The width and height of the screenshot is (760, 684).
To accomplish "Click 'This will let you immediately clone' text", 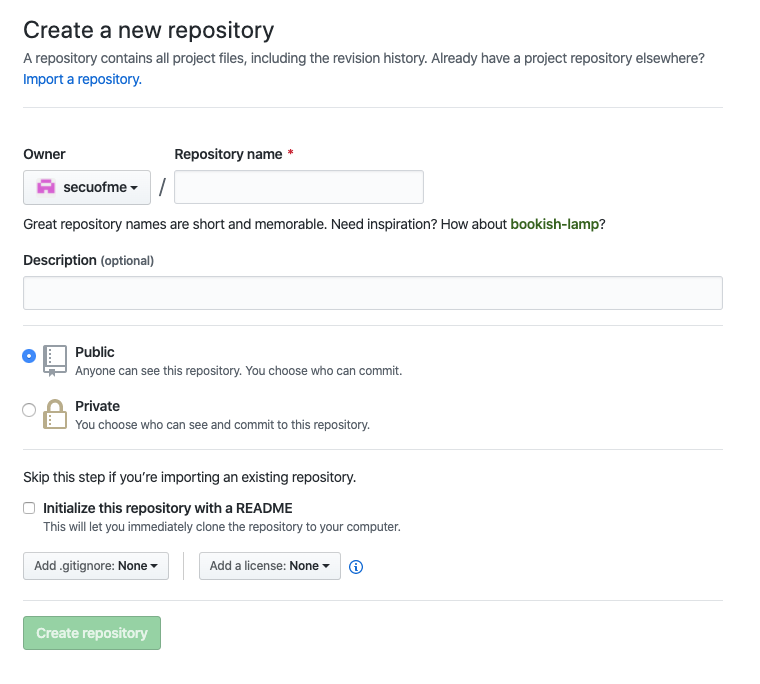I will click(222, 526).
